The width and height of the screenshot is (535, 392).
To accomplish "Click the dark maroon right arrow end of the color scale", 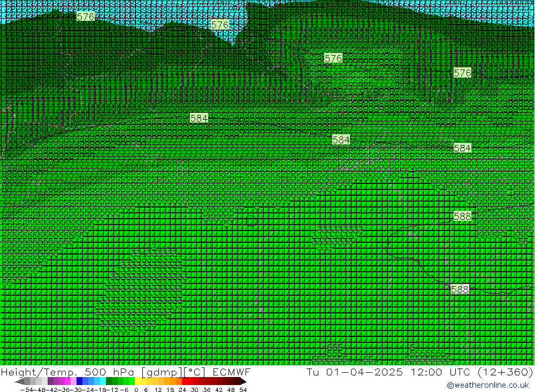I will click(x=243, y=381).
